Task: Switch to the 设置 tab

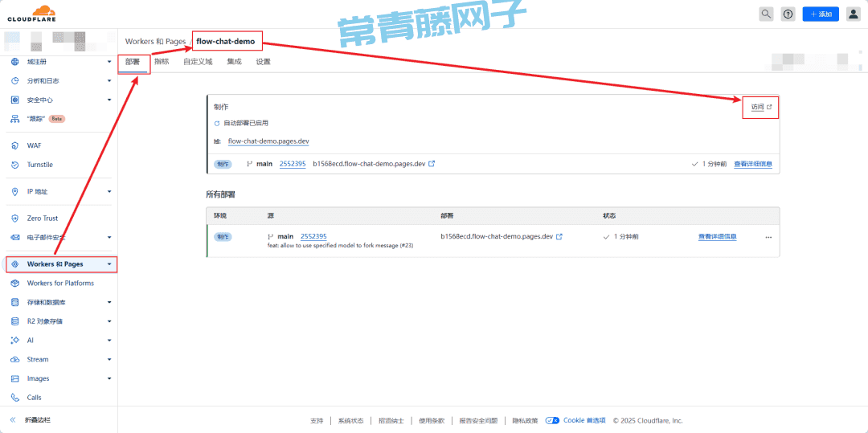Action: point(264,62)
